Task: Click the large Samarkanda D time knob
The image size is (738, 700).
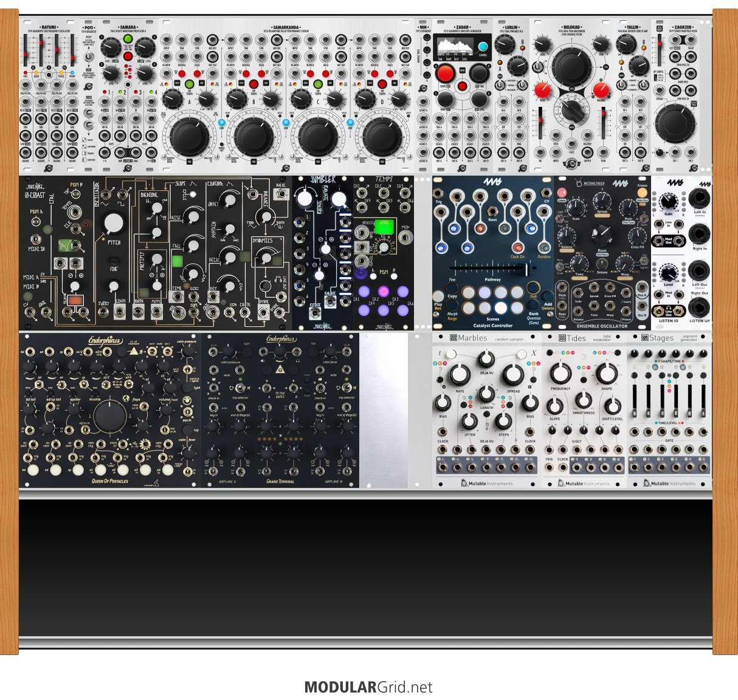Action: pyautogui.click(x=382, y=136)
